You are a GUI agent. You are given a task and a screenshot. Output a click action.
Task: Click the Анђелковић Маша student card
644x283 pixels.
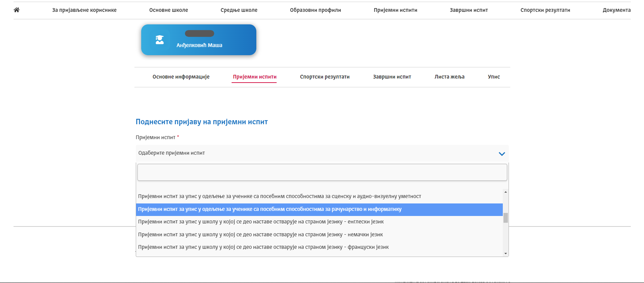coord(199,40)
